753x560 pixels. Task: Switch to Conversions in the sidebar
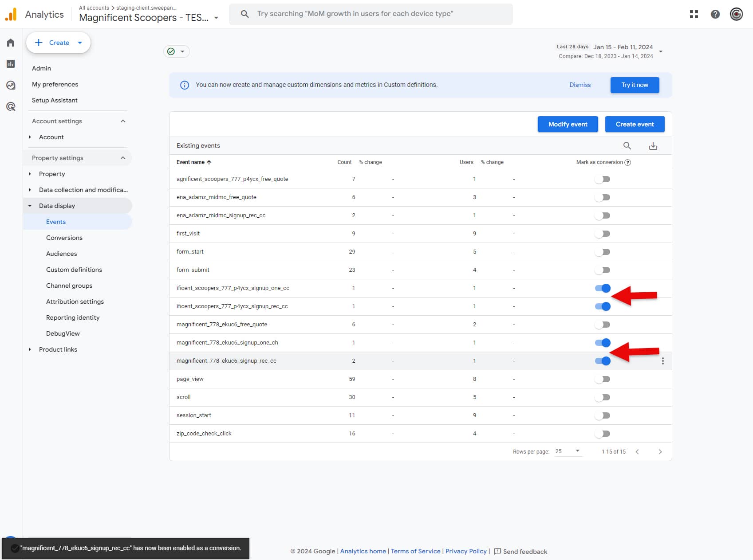(x=64, y=238)
